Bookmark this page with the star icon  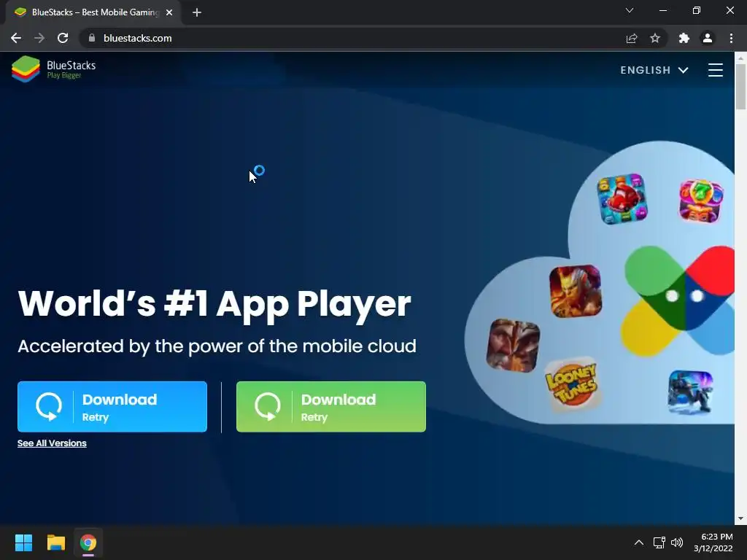pyautogui.click(x=655, y=38)
